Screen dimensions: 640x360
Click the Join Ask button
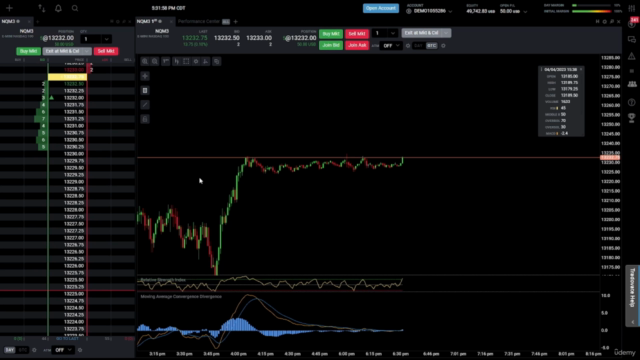click(x=357, y=45)
